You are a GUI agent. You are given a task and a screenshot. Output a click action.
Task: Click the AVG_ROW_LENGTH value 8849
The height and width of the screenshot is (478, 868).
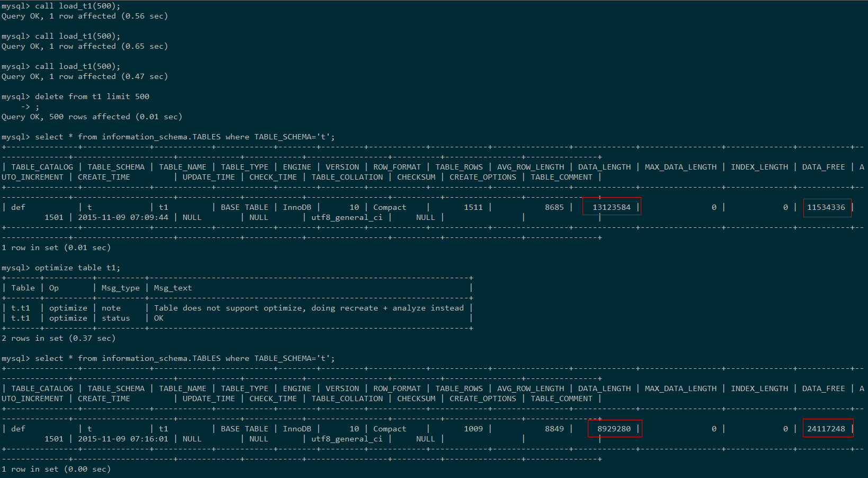[x=554, y=429]
